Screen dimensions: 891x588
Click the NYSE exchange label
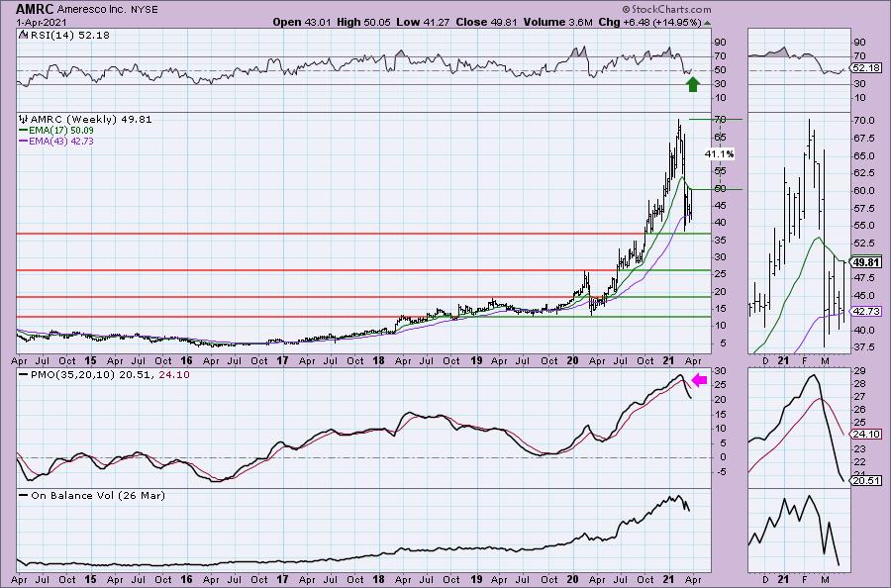[146, 10]
